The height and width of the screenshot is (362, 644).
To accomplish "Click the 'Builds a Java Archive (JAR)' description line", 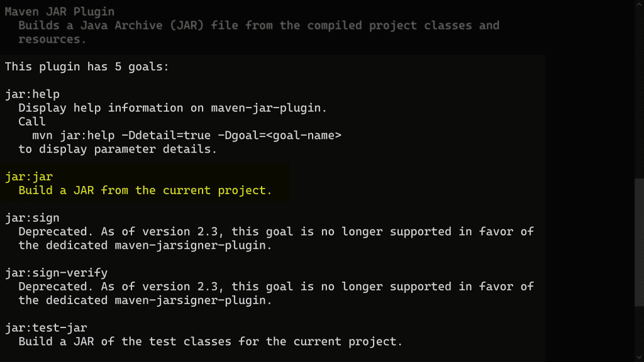I will 258,26.
